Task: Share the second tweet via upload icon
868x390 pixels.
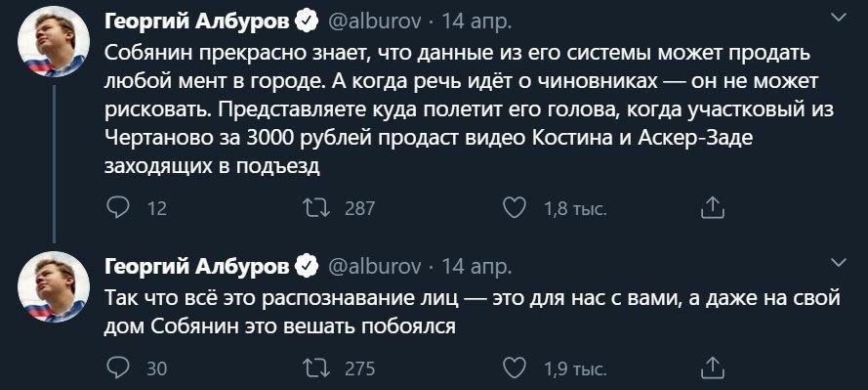Action: (x=713, y=368)
